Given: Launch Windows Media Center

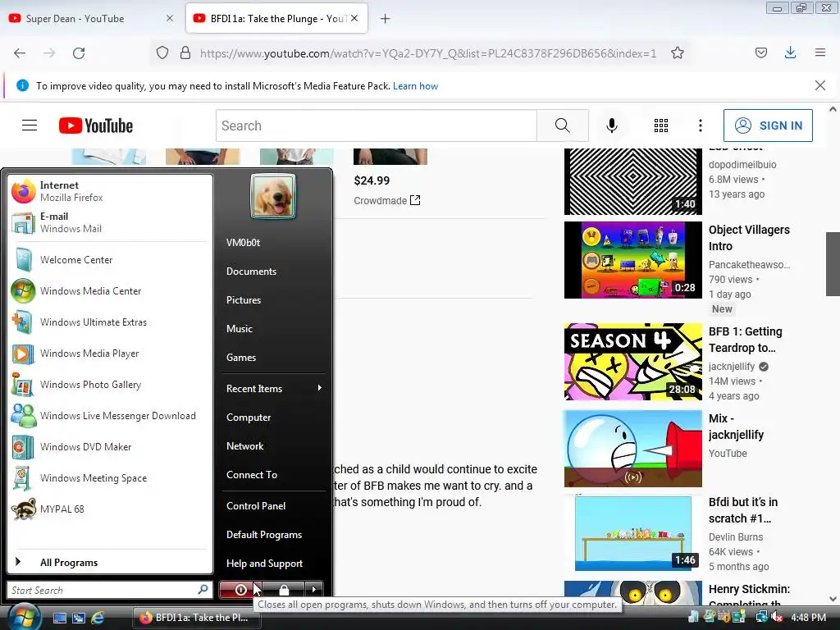Looking at the screenshot, I should point(110,291).
